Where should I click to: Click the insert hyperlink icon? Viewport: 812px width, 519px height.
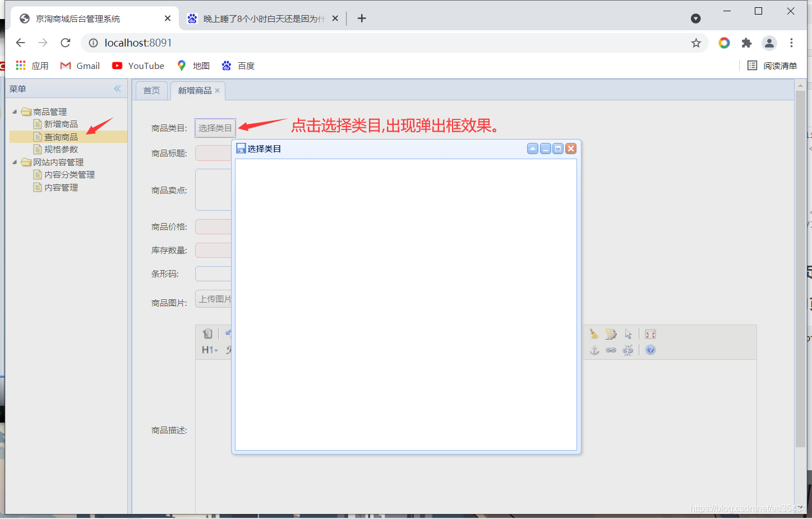click(611, 350)
